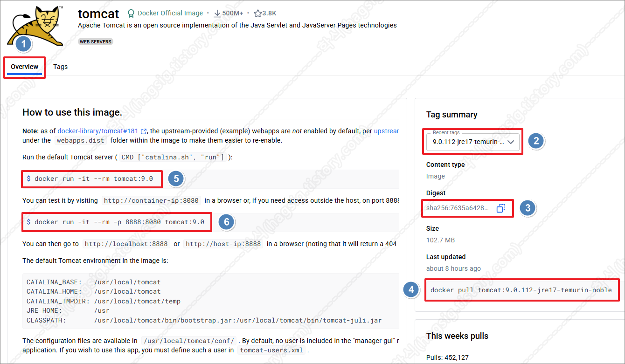Switch to the Tags tab
Screen dimensions: 625x364
(61, 67)
